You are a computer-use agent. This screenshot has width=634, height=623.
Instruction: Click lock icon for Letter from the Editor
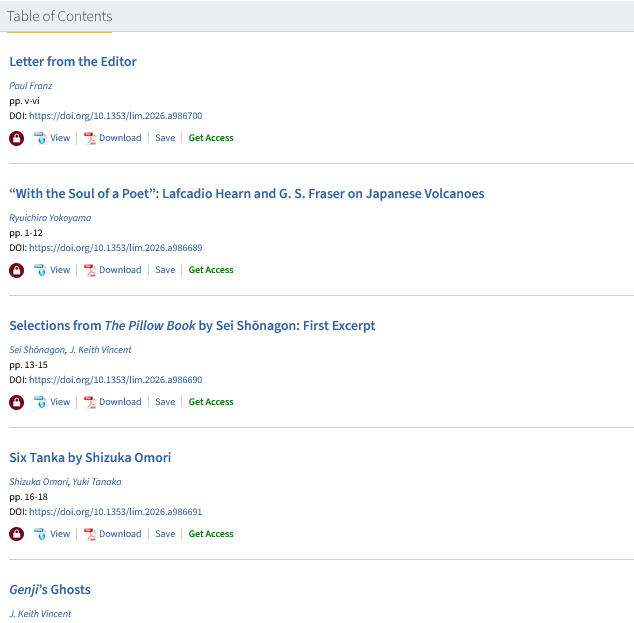17,138
